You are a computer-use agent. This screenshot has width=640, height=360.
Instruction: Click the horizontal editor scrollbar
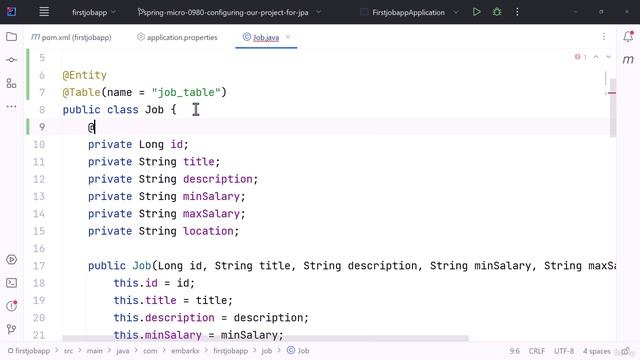click(265, 338)
